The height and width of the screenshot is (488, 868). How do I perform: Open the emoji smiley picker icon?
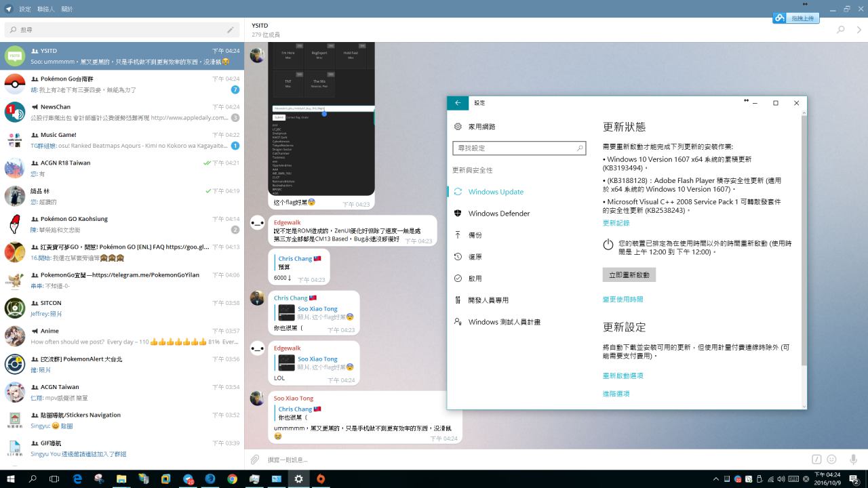point(831,460)
